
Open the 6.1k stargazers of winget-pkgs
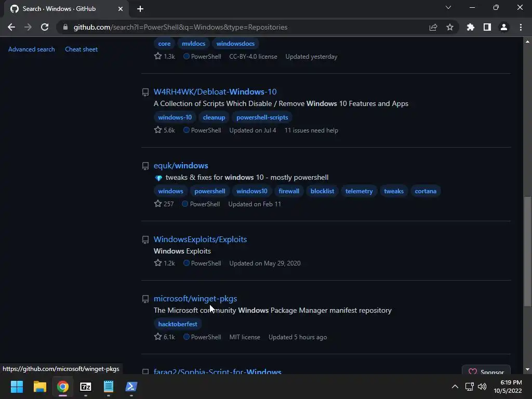[165, 337]
